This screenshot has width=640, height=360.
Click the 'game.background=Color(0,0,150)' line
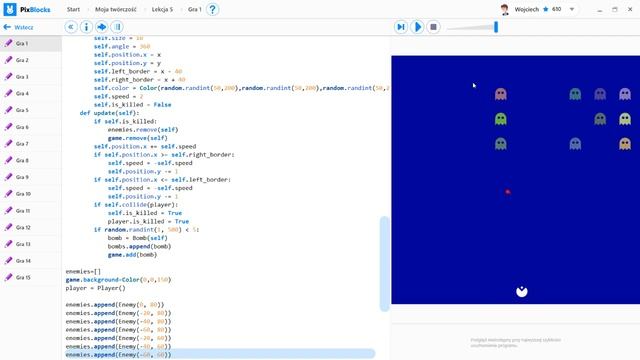coord(118,280)
